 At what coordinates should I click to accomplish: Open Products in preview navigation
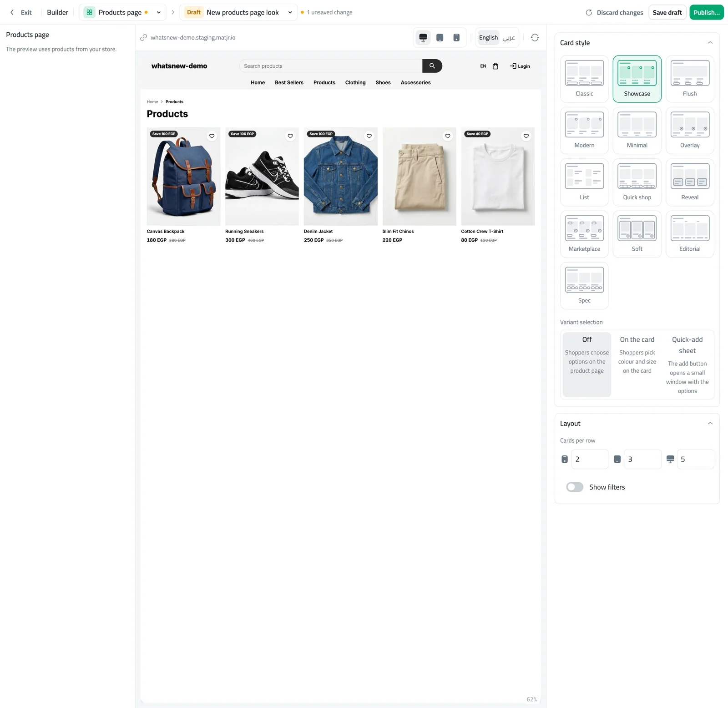(324, 83)
